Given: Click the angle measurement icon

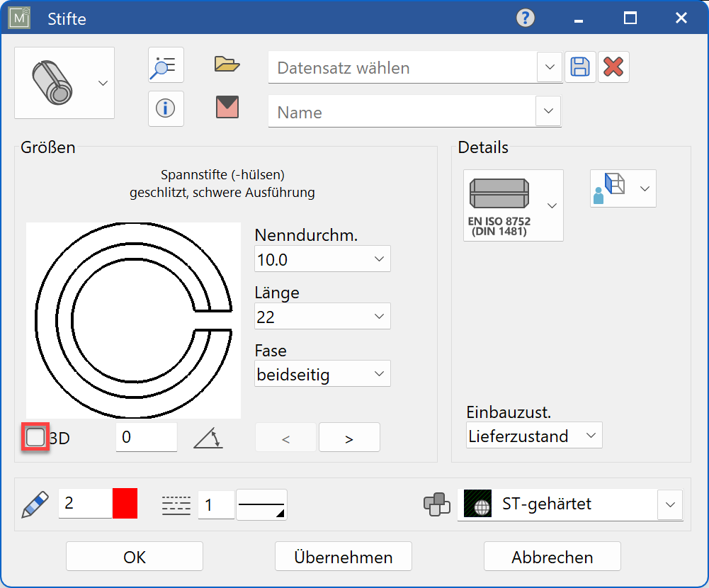Looking at the screenshot, I should point(208,438).
